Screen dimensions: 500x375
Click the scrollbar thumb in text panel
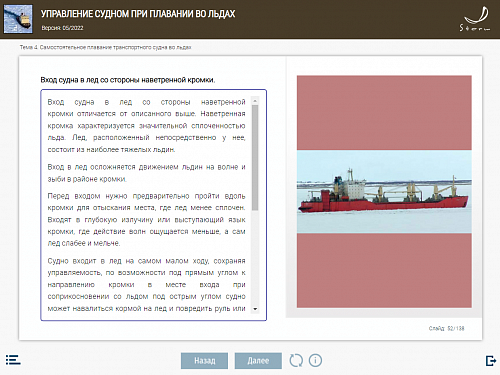[255, 158]
